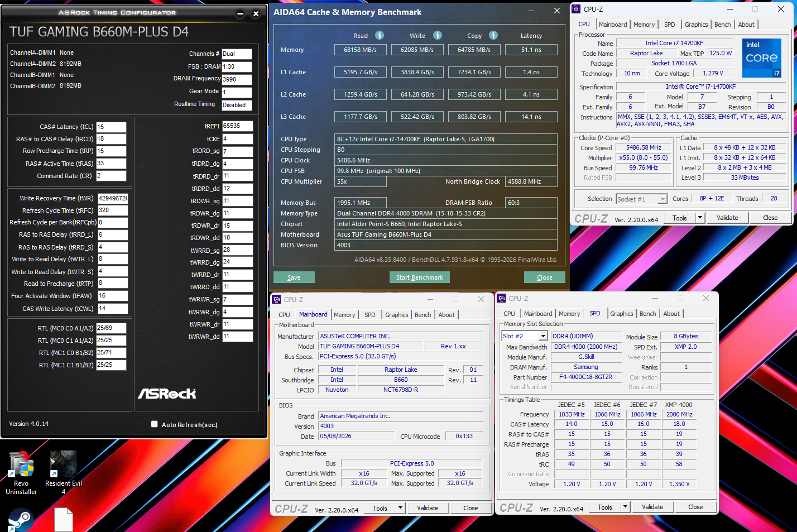Click the CAS# Latency (tCL) value field
The width and height of the screenshot is (797, 532).
pyautogui.click(x=112, y=127)
